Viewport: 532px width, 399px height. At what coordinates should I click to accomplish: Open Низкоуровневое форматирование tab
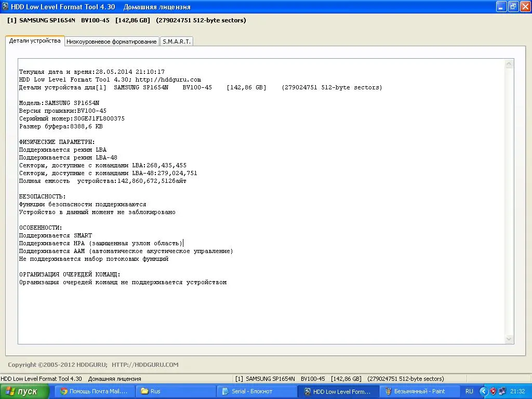coord(112,42)
